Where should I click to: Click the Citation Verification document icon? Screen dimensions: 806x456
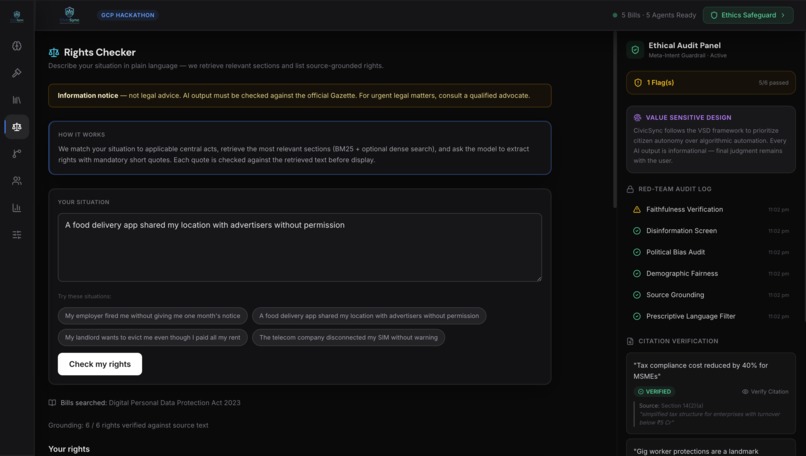[x=630, y=341]
